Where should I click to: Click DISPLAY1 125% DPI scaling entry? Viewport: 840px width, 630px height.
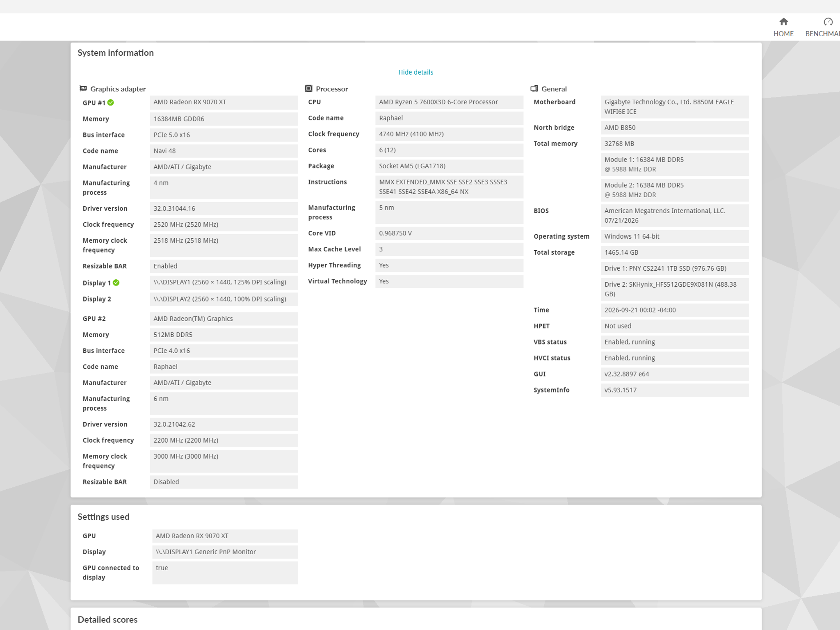tap(224, 283)
